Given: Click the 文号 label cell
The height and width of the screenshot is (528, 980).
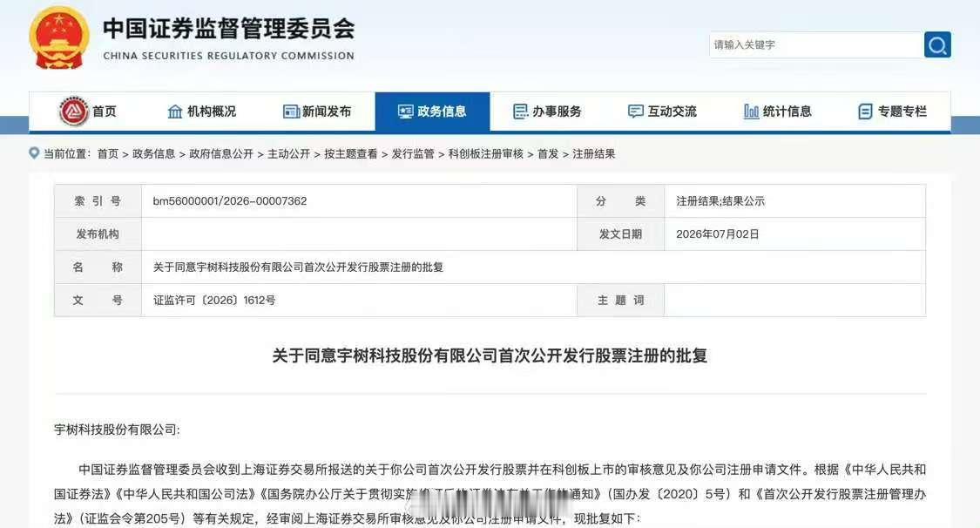Looking at the screenshot, I should (x=98, y=301).
